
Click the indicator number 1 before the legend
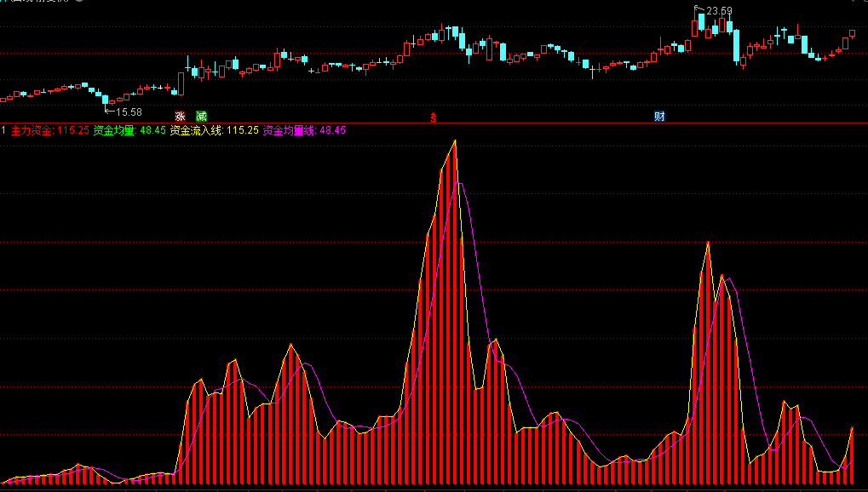point(4,130)
